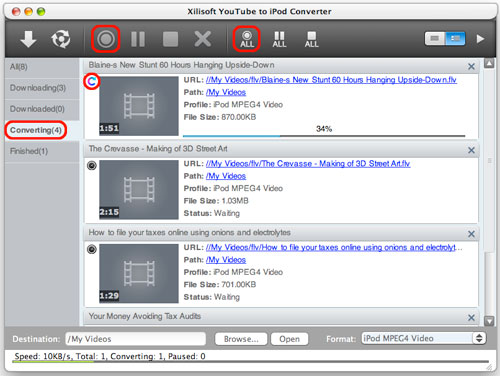
Task: Click the Open destination button
Action: [x=289, y=339]
